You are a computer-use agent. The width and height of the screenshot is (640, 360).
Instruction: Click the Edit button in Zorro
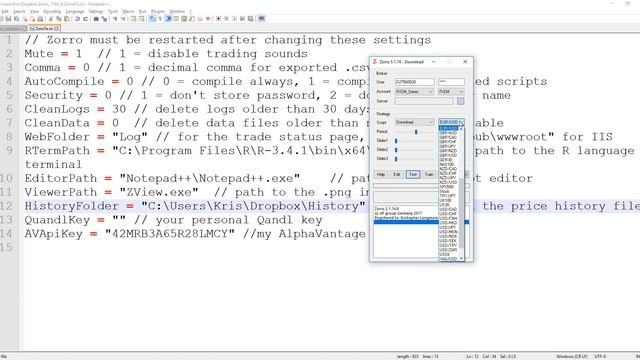tap(397, 174)
